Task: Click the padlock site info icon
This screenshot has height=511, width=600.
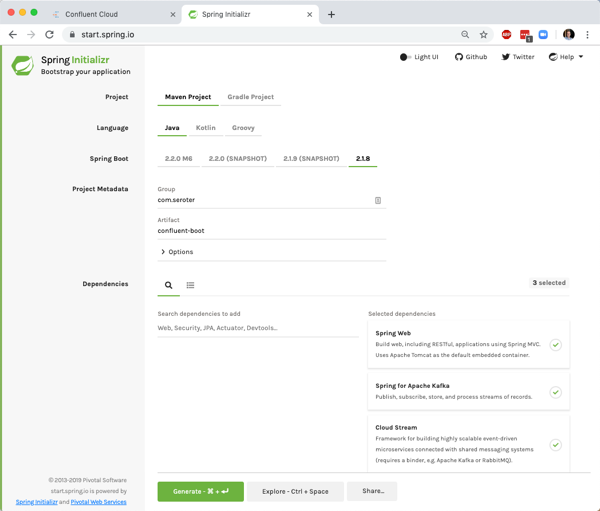Action: [x=72, y=35]
